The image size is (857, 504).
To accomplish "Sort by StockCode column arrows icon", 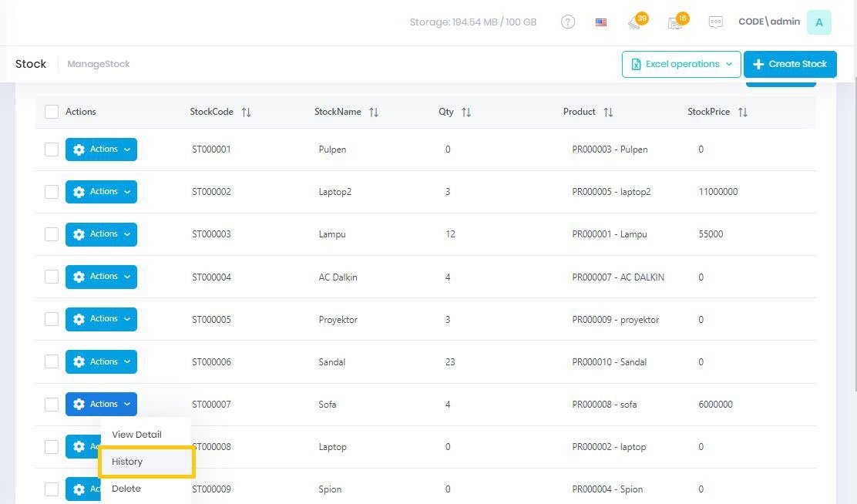I will pyautogui.click(x=246, y=113).
